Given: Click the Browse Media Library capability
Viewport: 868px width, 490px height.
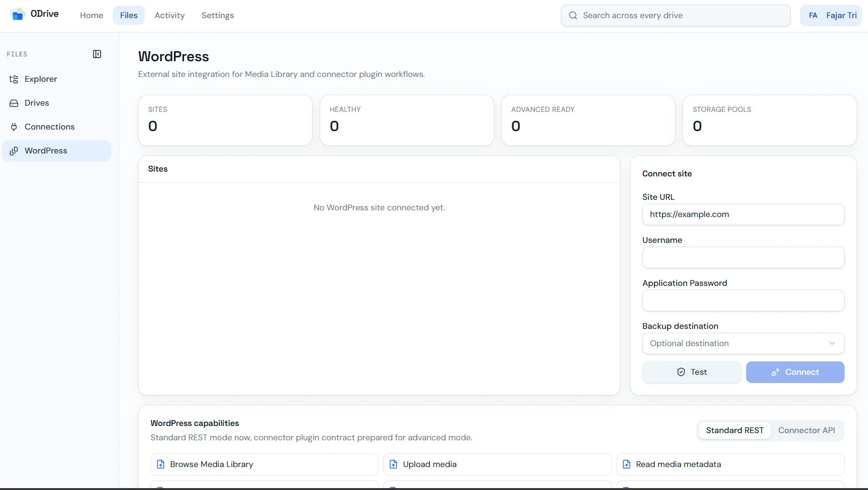Looking at the screenshot, I should 264,464.
